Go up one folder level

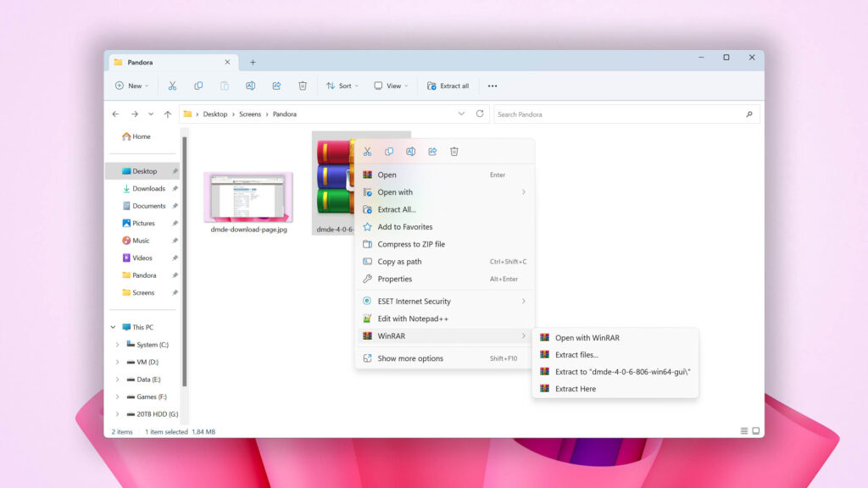(x=168, y=114)
